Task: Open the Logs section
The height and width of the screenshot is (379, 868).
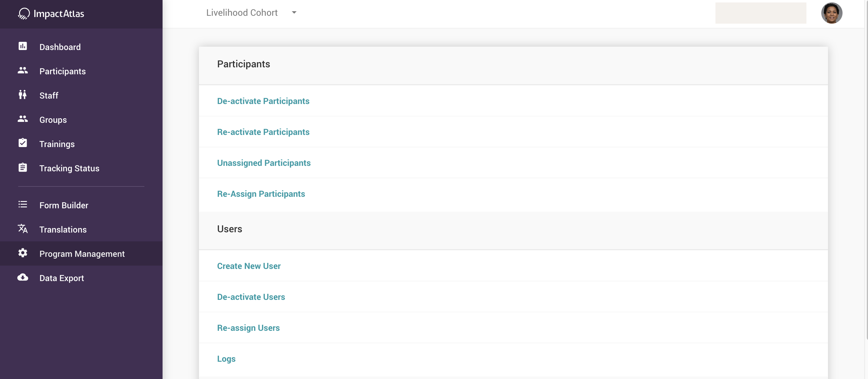Action: pyautogui.click(x=226, y=359)
